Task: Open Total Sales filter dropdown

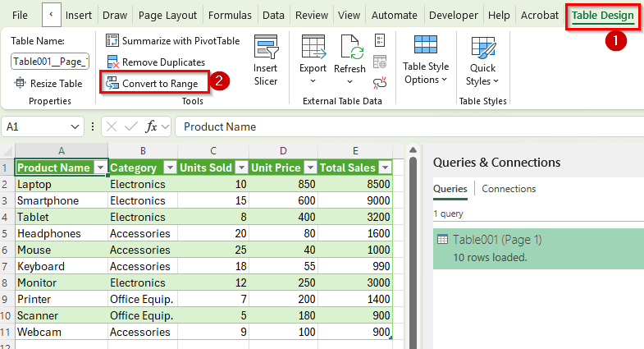Action: (386, 168)
